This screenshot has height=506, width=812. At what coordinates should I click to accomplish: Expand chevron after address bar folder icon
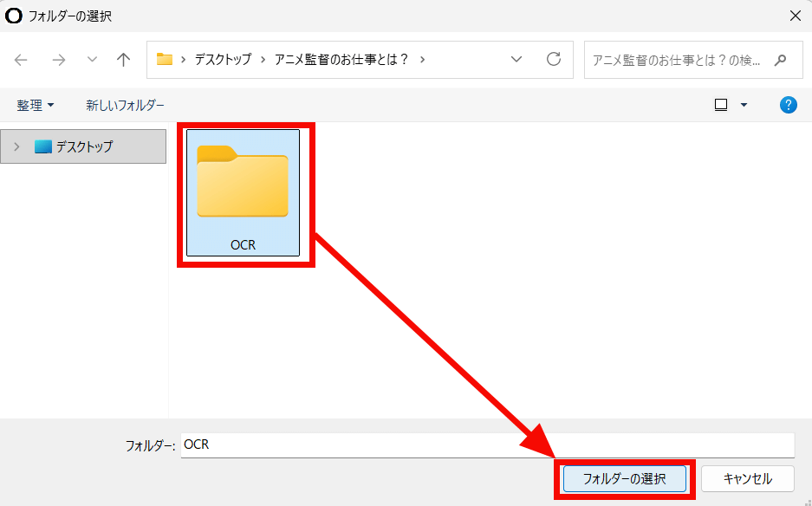coord(184,60)
